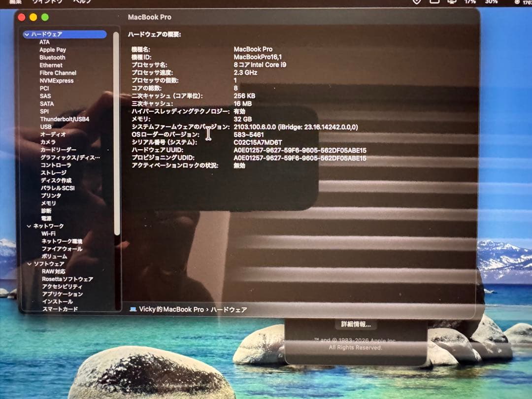The width and height of the screenshot is (532, 399).
Task: Select SPI in the sidebar
Action: click(x=44, y=111)
